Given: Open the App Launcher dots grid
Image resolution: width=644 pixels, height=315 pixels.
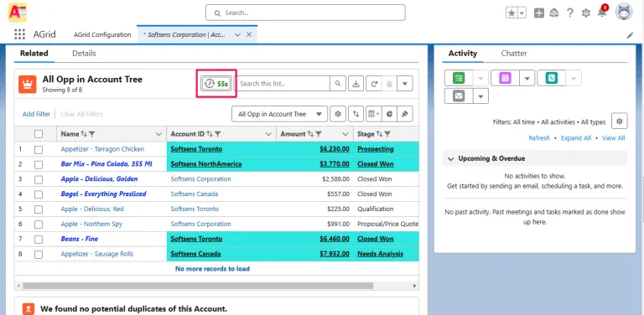Looking at the screenshot, I should pos(19,34).
